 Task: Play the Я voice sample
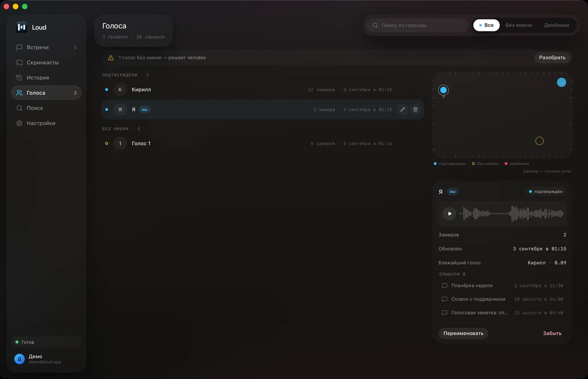coord(449,214)
